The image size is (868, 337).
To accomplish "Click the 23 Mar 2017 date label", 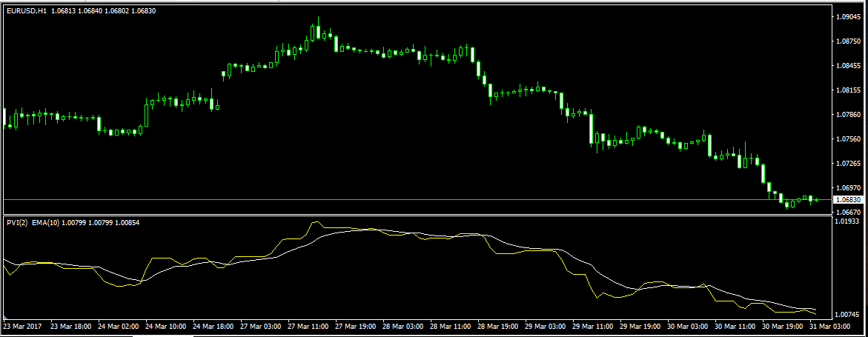I will point(22,326).
